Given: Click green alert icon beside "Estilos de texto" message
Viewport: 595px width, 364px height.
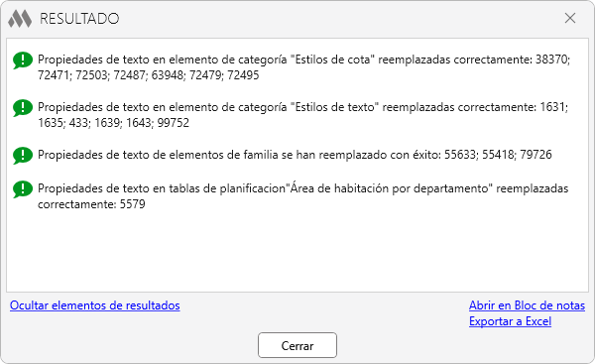Looking at the screenshot, I should (23, 108).
